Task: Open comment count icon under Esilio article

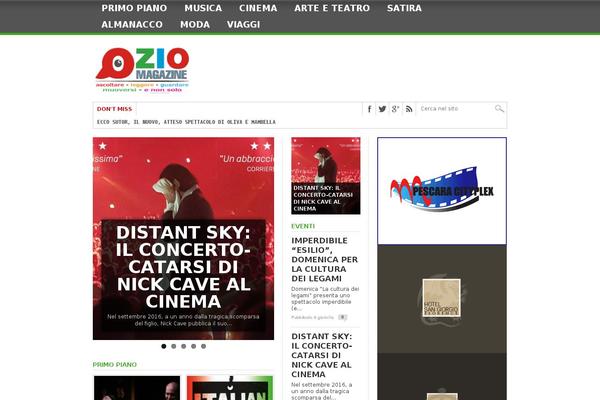Action: [x=342, y=317]
